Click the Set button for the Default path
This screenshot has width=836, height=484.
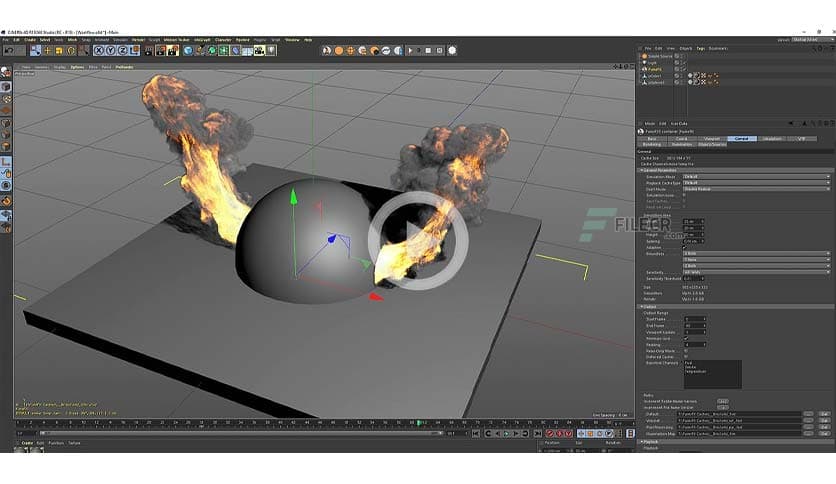pos(824,414)
